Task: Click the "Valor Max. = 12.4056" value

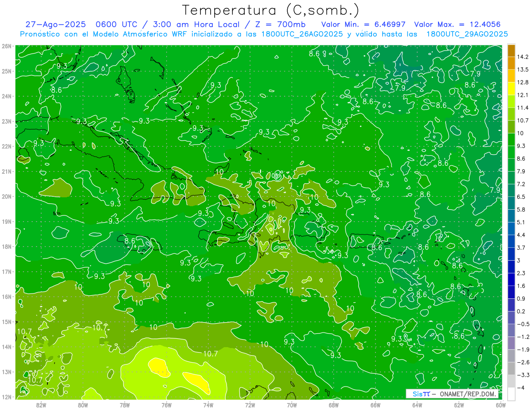Action: [458, 25]
